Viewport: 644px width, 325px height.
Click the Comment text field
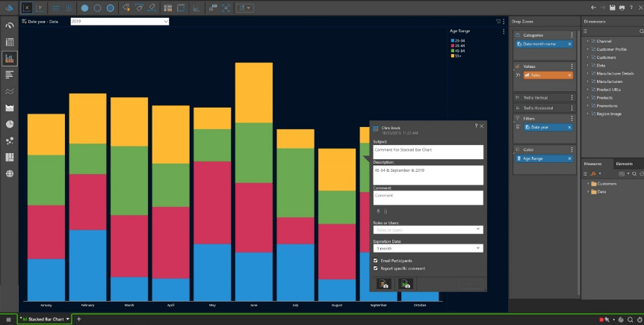click(428, 198)
